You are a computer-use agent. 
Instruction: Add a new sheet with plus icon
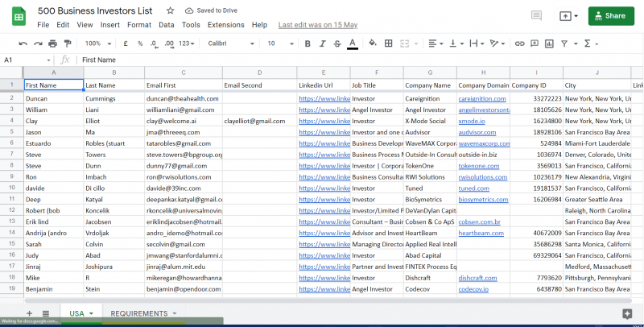(x=29, y=313)
